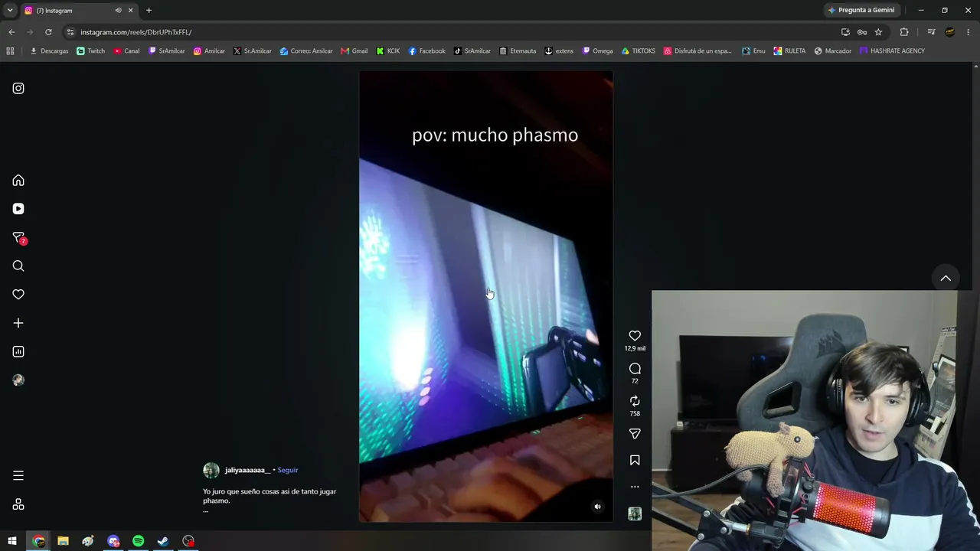Open the More hamburger menu in sidebar

[x=18, y=476]
